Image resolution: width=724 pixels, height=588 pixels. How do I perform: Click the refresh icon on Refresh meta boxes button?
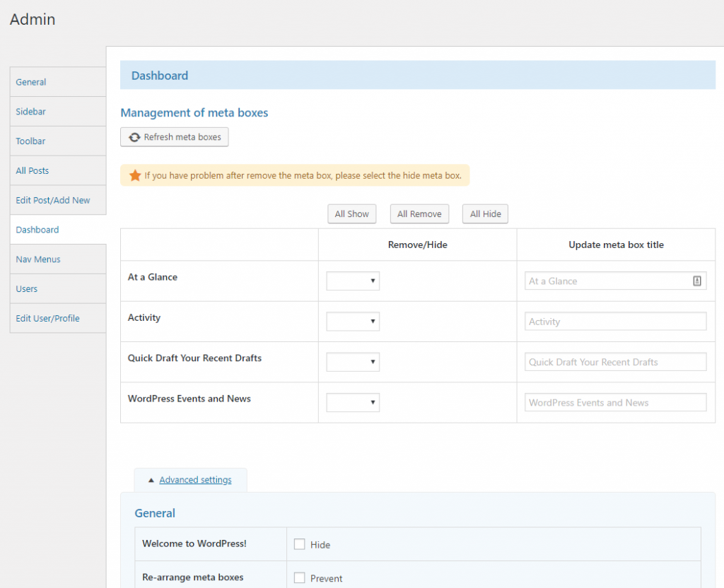pos(134,136)
